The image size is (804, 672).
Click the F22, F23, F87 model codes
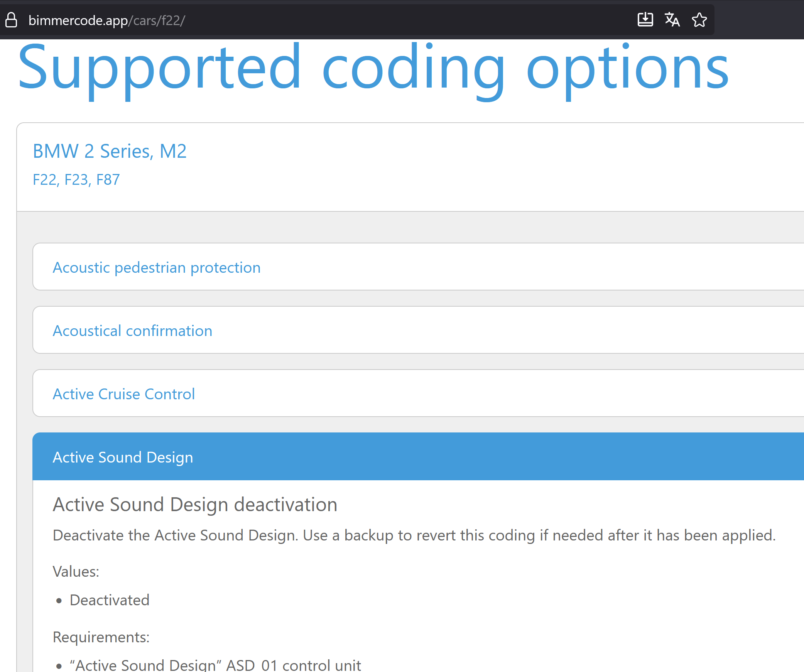pyautogui.click(x=76, y=180)
